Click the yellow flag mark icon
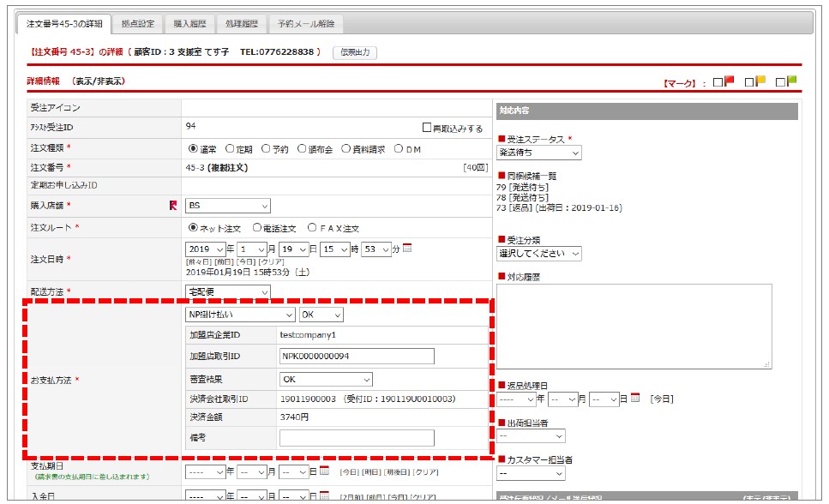829x504 pixels. tap(760, 81)
